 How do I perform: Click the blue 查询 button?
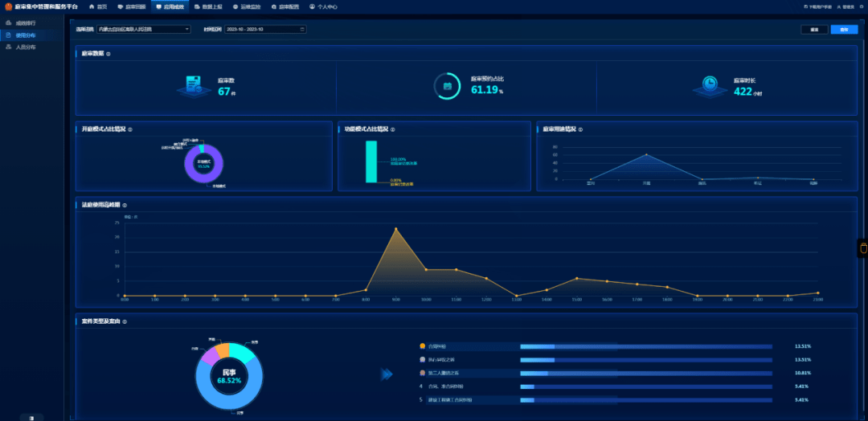[x=843, y=30]
